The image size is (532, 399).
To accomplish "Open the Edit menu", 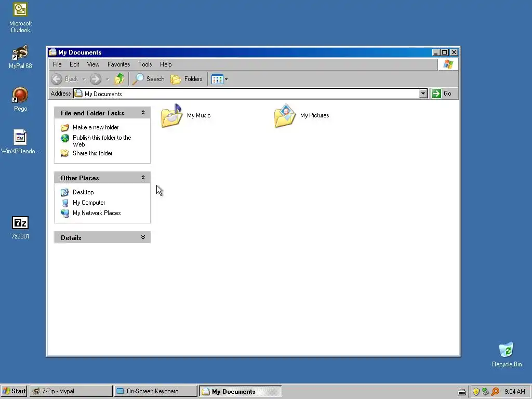I will pyautogui.click(x=74, y=64).
